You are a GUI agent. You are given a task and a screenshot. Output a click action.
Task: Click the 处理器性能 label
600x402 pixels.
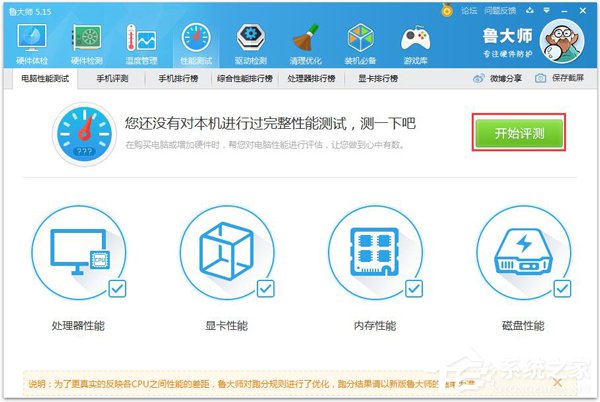(78, 326)
